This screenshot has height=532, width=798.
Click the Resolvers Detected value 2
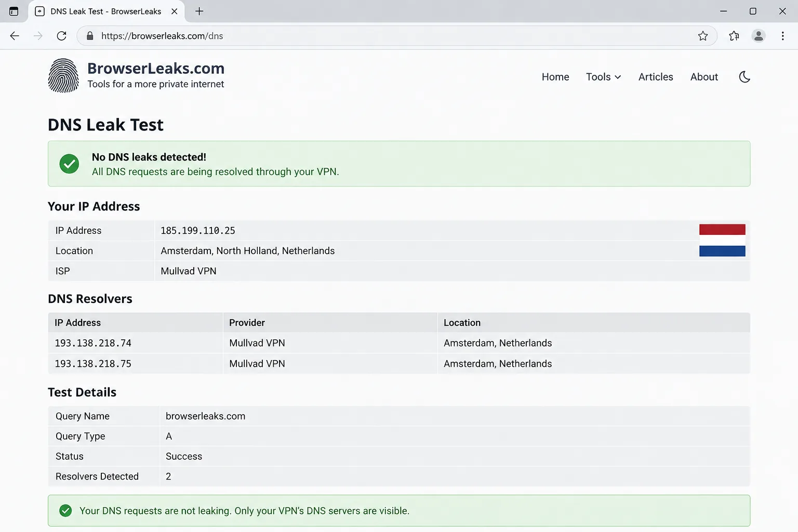tap(168, 476)
